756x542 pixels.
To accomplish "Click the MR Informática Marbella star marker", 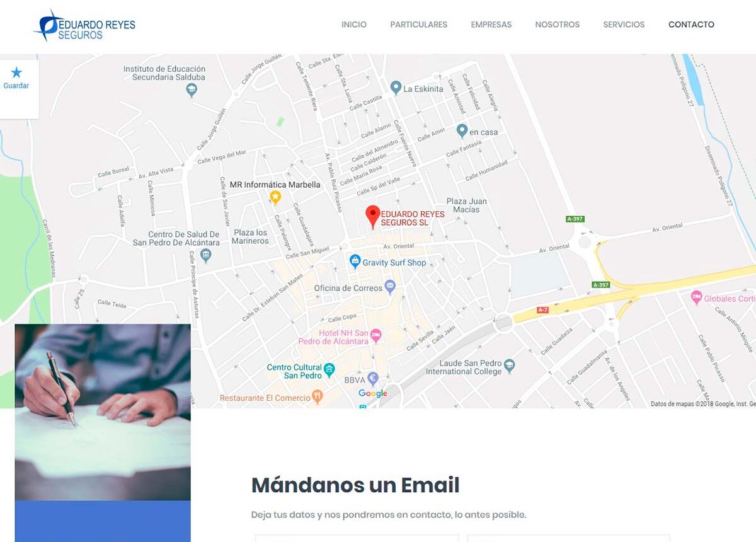I will 275,198.
